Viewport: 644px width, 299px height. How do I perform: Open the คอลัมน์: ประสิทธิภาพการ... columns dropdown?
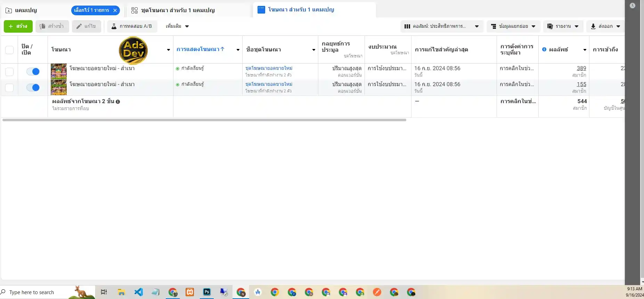coord(442,26)
